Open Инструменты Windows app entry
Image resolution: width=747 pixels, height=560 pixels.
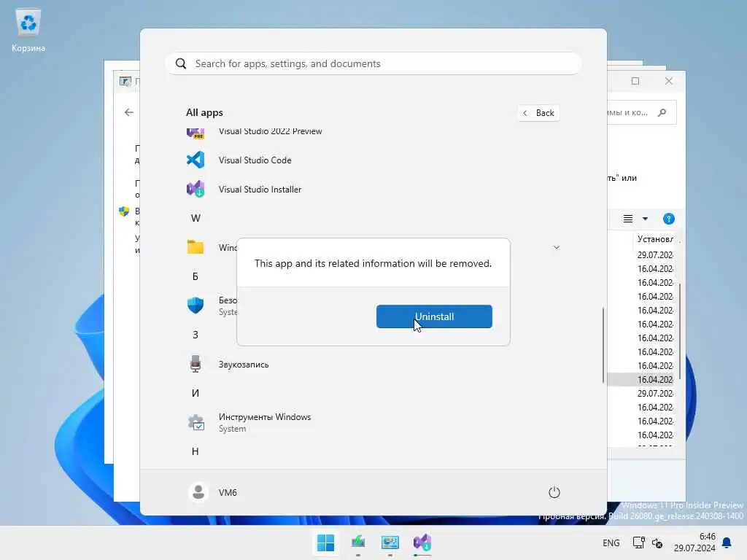click(264, 422)
